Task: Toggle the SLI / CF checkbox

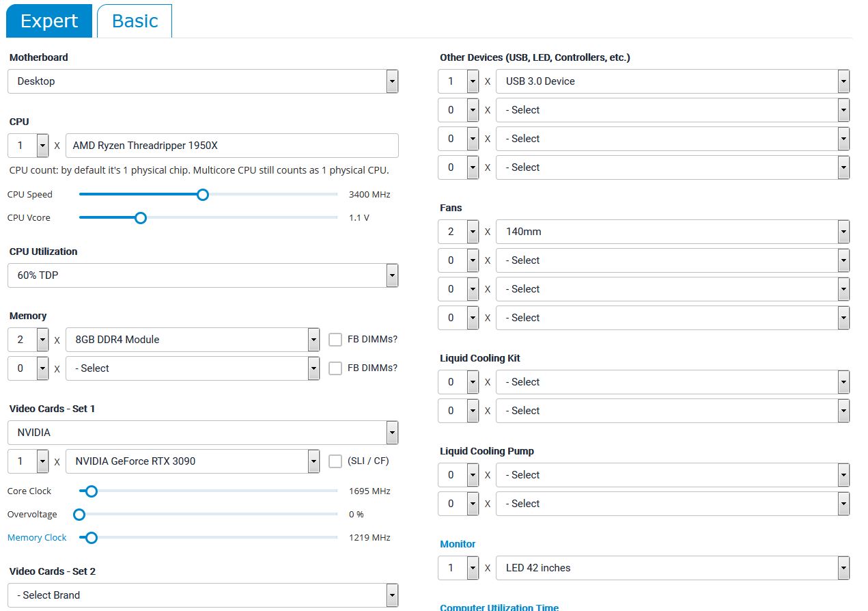Action: click(335, 461)
